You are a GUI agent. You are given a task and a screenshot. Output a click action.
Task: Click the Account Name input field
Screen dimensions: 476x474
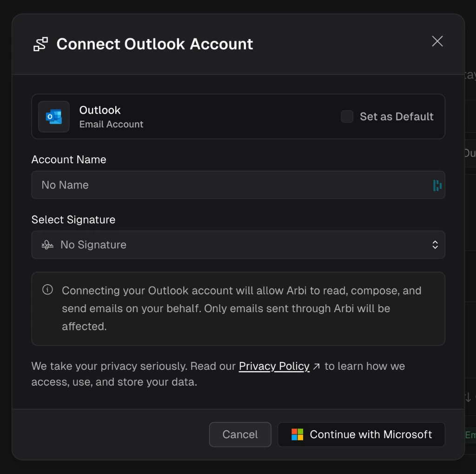[238, 185]
